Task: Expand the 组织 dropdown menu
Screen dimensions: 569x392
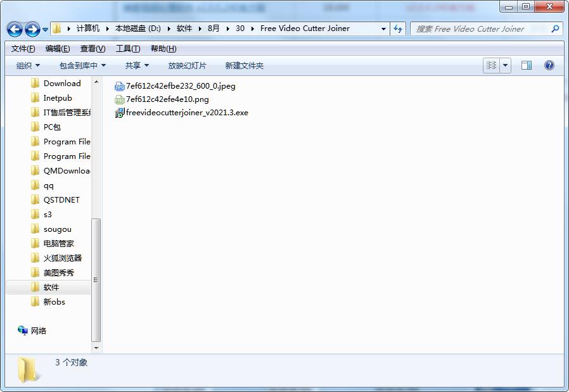Action: pos(28,66)
